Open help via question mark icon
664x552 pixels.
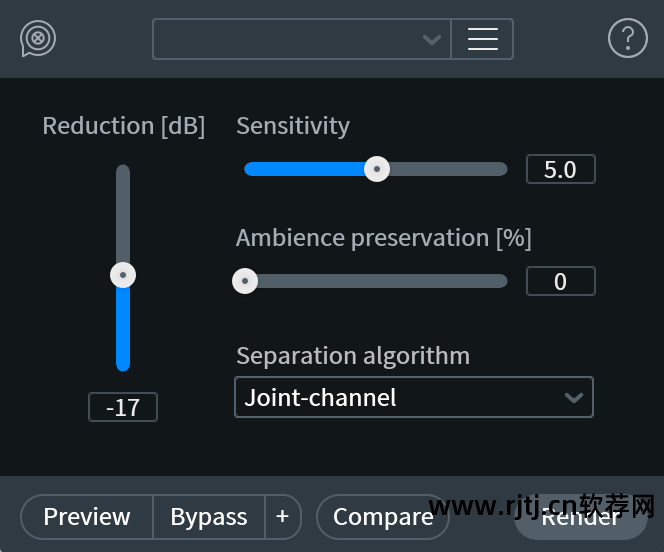click(628, 39)
